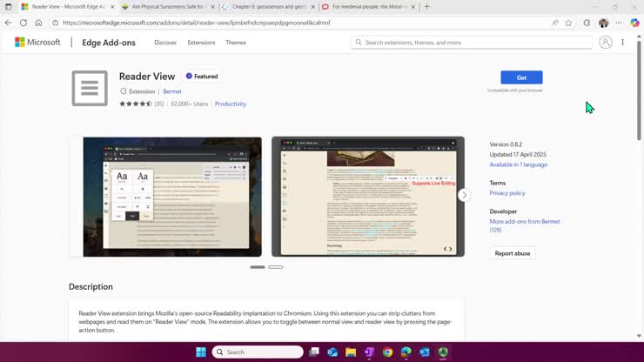Close the Chapter 6 geosciences tab
The image size is (644, 362).
(x=313, y=7)
